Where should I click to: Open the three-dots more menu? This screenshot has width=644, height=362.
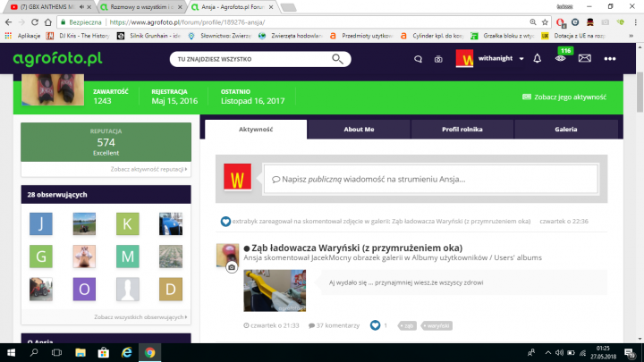pyautogui.click(x=609, y=59)
